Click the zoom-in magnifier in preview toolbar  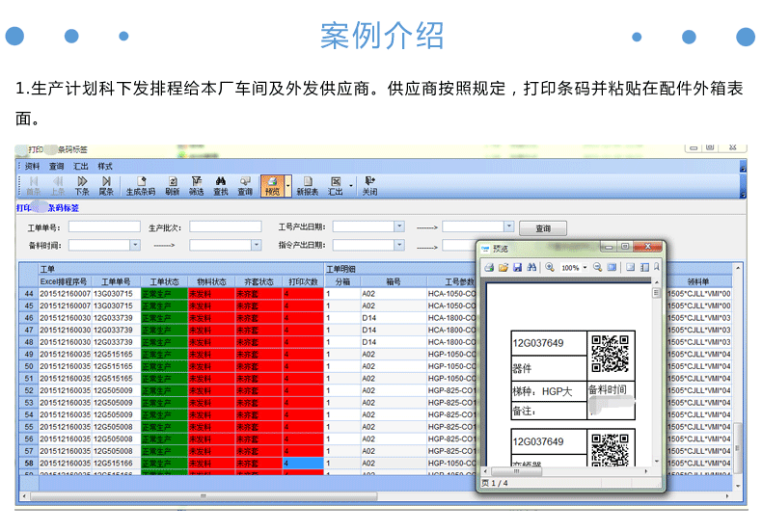tap(550, 267)
